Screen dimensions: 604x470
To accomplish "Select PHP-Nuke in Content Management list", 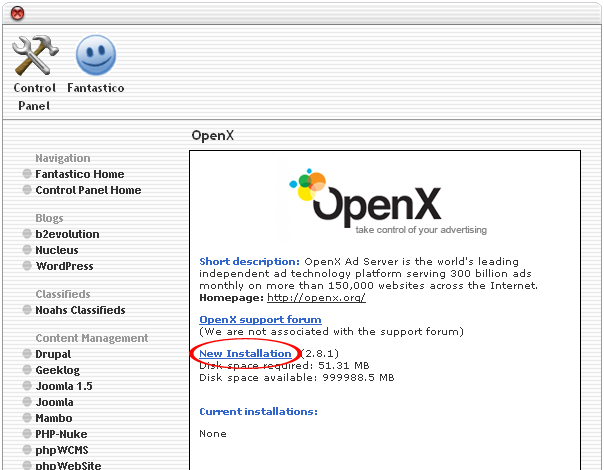I will [x=62, y=434].
